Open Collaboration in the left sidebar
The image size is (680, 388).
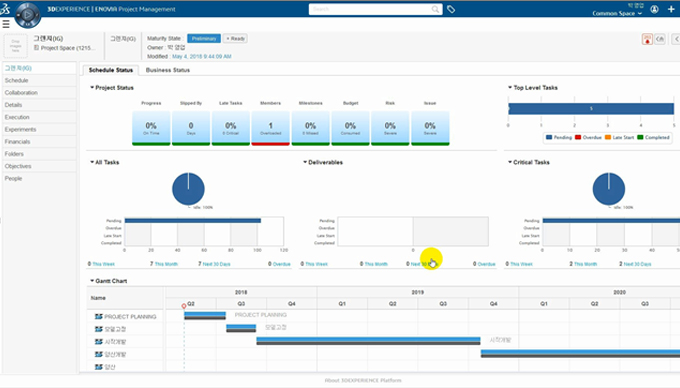point(39,93)
